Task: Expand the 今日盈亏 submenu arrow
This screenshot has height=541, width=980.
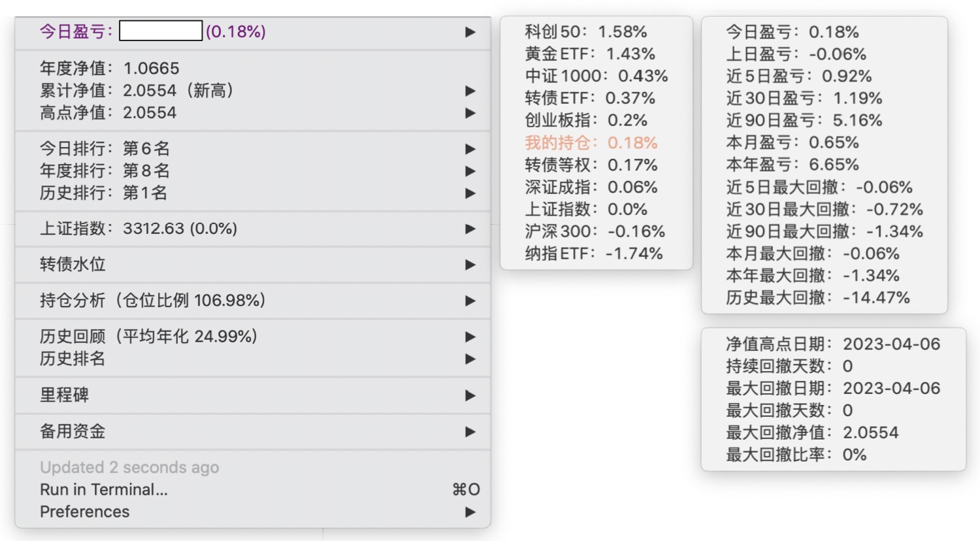Action: coord(470,32)
